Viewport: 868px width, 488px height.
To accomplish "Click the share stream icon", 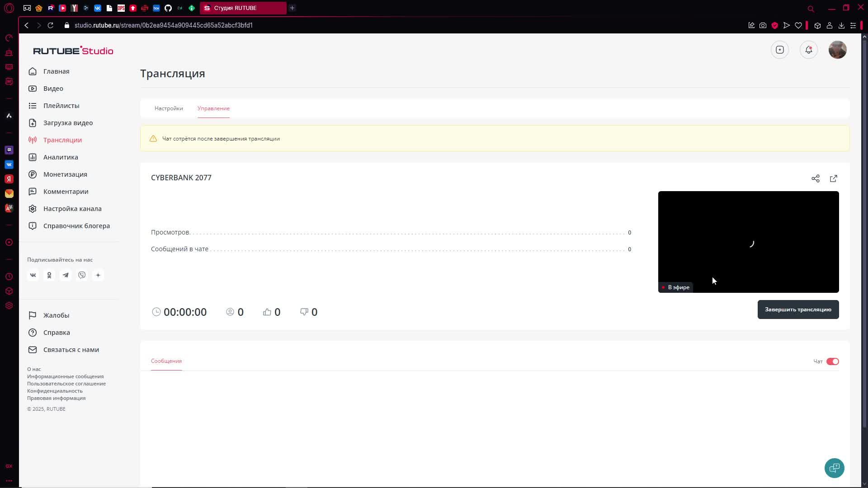I will pyautogui.click(x=815, y=178).
